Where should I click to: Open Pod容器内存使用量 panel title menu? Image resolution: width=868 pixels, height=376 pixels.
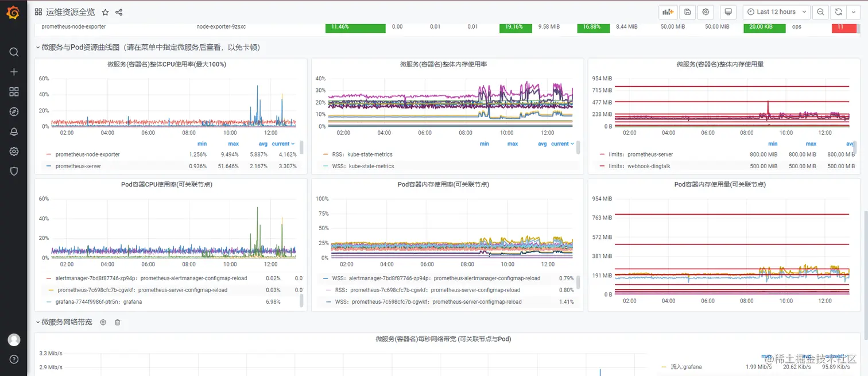click(720, 185)
